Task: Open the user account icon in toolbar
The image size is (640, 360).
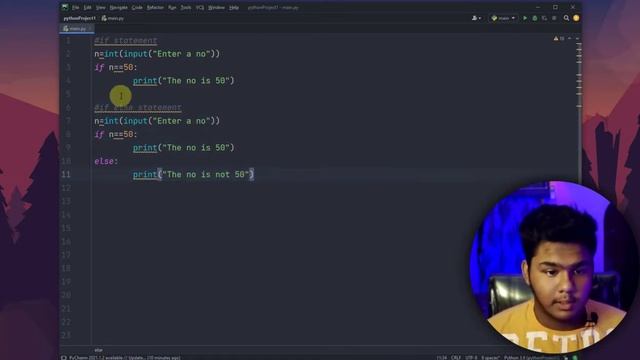Action: (476, 18)
